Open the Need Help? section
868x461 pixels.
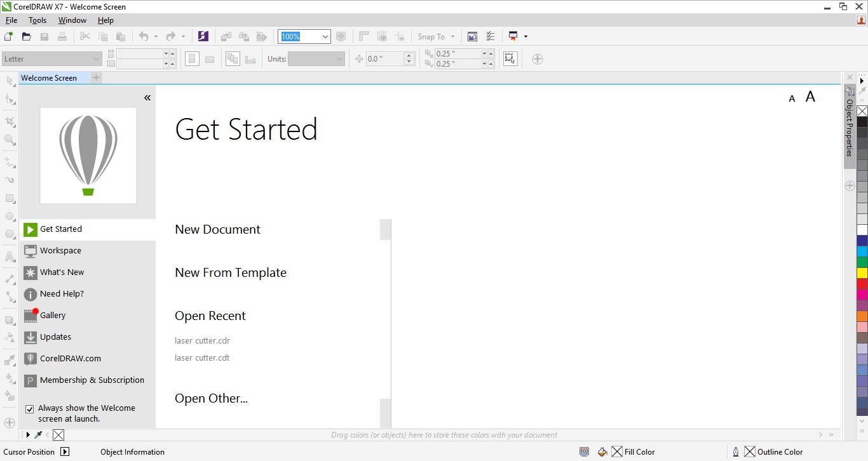(x=88, y=294)
